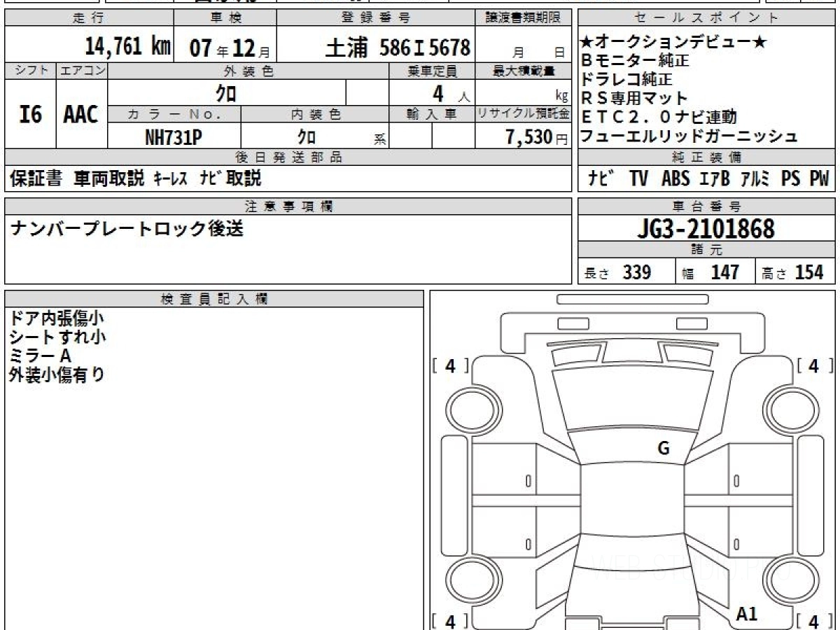Image resolution: width=840 pixels, height=630 pixels.
Task: Click the ナンバープレートロック後送 note
Action: coord(127,229)
